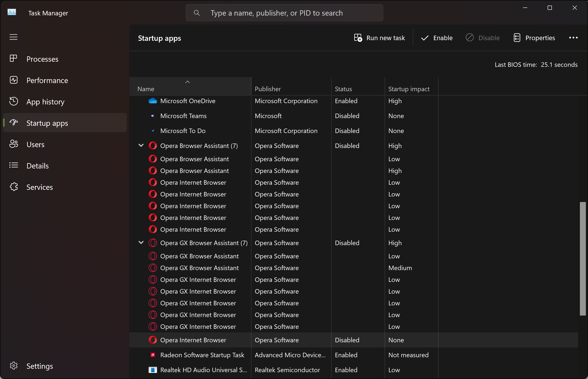Open the Startup apps page
Viewport: 588px width, 379px height.
coord(47,123)
